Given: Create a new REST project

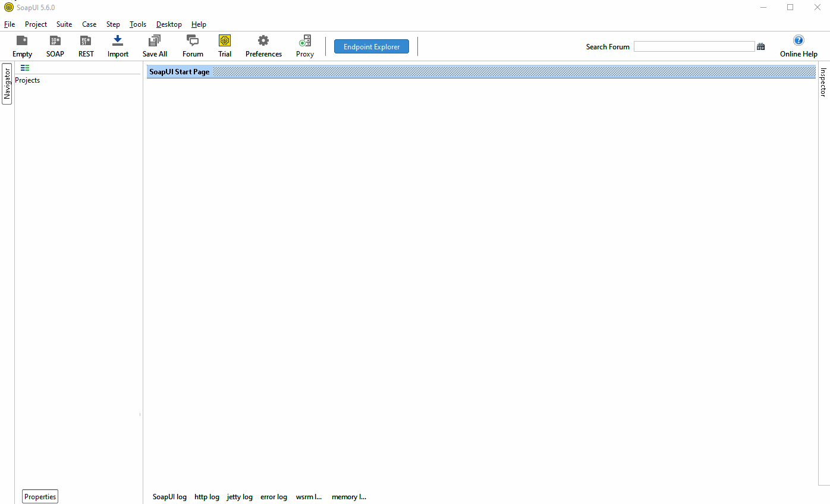Looking at the screenshot, I should click(x=86, y=46).
